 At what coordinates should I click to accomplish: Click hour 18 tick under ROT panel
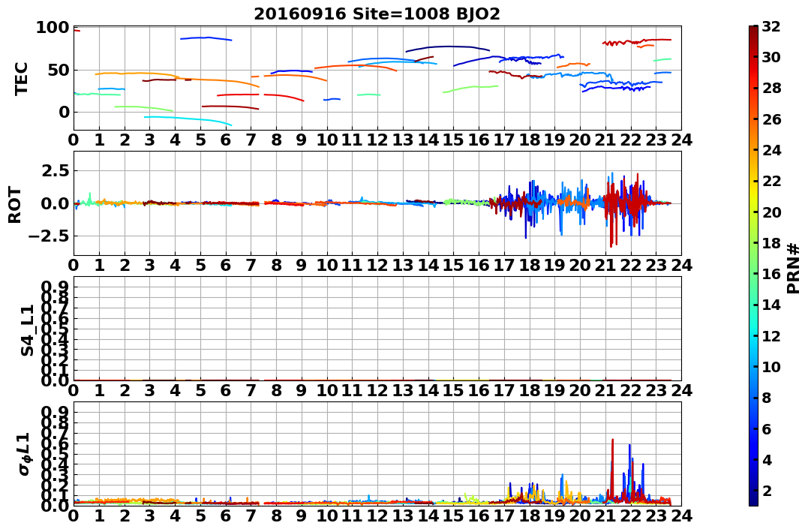tap(530, 266)
